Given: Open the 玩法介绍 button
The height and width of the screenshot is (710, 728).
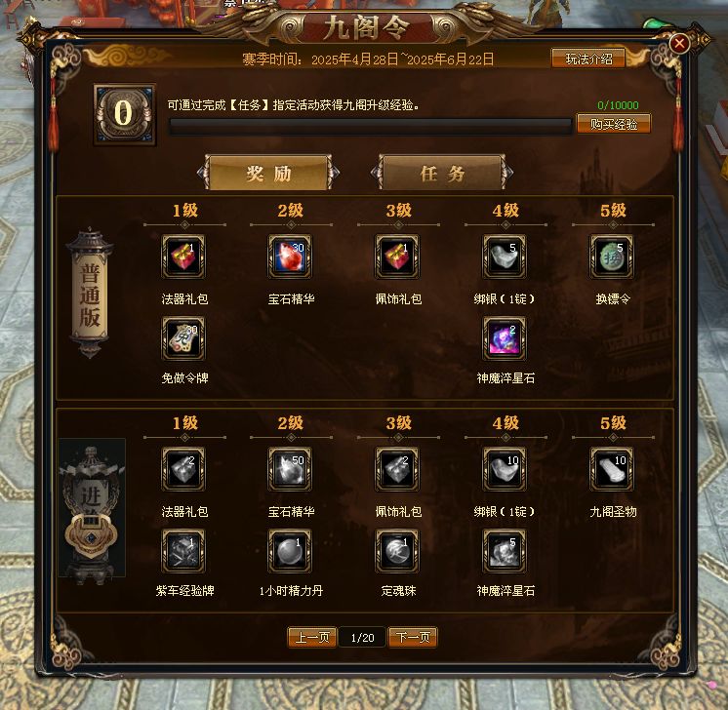Looking at the screenshot, I should click(x=588, y=59).
